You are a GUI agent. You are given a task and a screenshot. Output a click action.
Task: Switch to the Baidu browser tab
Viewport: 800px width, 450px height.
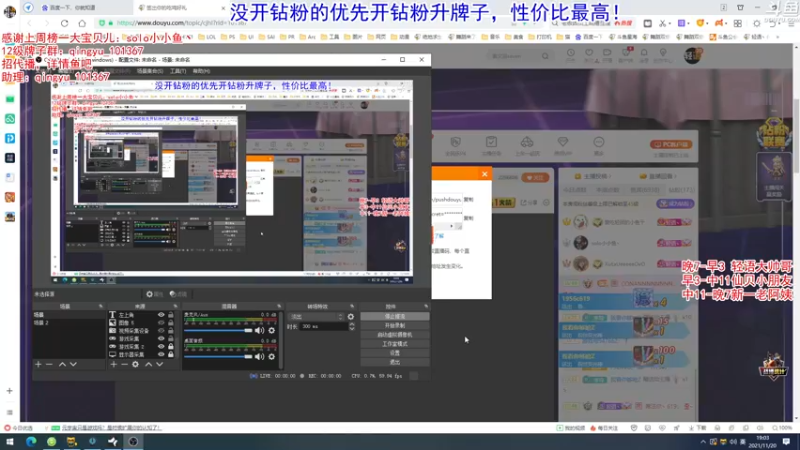pos(82,8)
